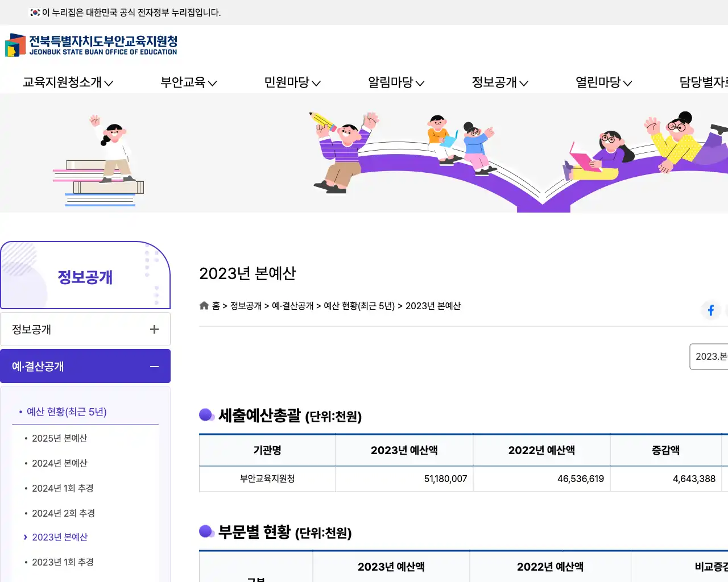Open 2024년 1회 추경 sidebar link
Screen dimensions: 728x582
[63, 488]
